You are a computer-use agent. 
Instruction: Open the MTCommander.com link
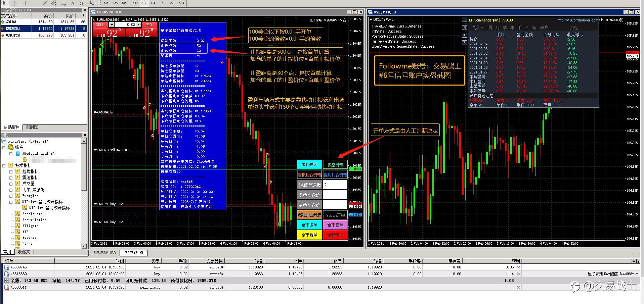pyautogui.click(x=577, y=20)
